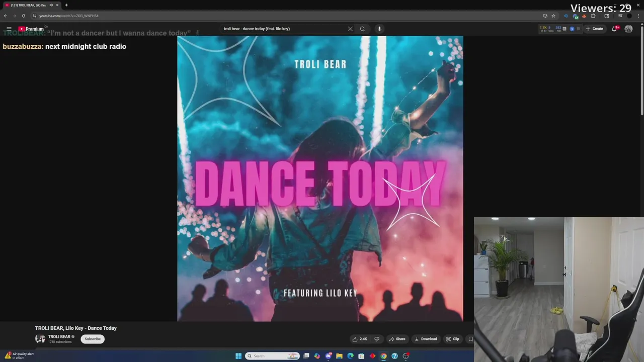
Task: Open the YouTube guide hamburger menu
Action: point(9,29)
